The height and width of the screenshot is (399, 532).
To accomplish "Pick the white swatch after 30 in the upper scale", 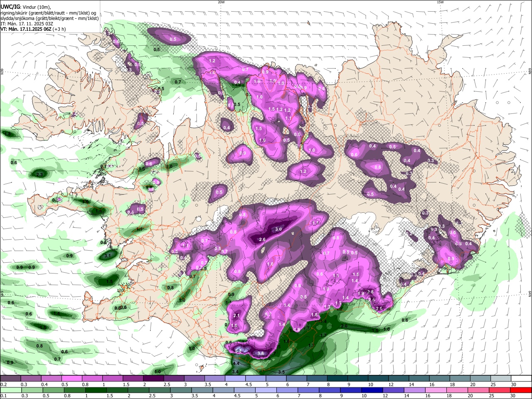I will click(x=521, y=379).
